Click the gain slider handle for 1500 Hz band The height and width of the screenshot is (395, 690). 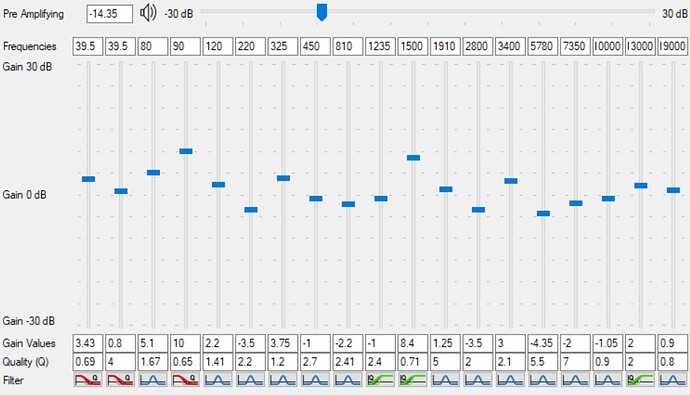(413, 157)
